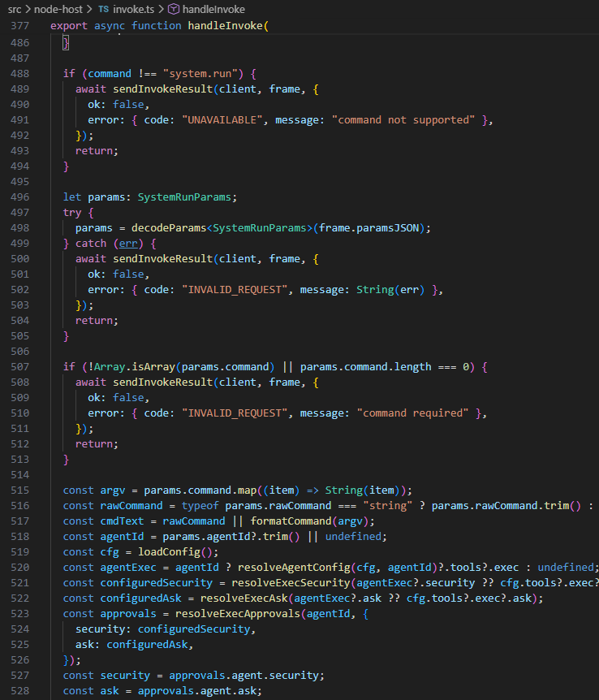Image resolution: width=599 pixels, height=700 pixels.
Task: Click 'Array.isArray' on line 507
Action: [x=135, y=367]
